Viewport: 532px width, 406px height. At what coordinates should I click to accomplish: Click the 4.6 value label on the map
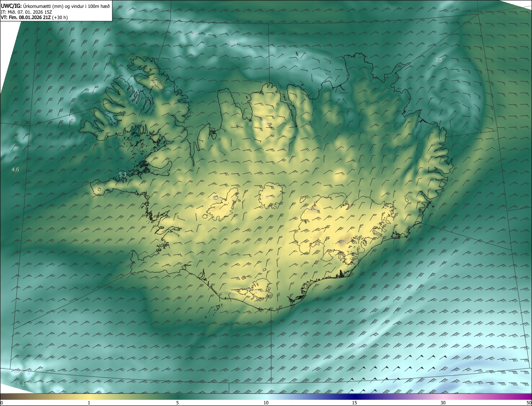point(15,170)
